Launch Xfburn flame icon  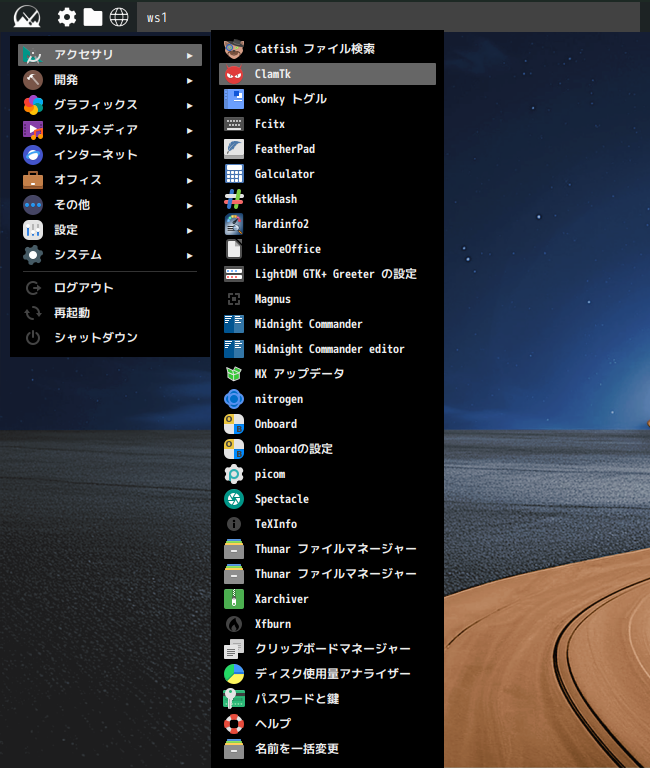[234, 624]
